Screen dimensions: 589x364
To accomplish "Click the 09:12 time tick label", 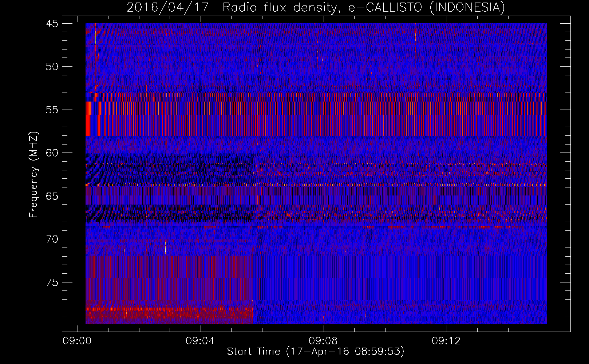I will (446, 341).
